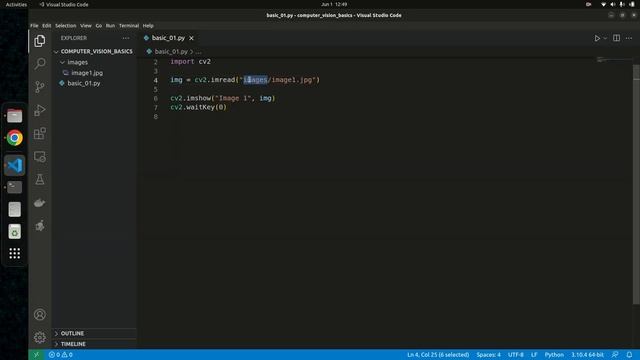This screenshot has width=640, height=360.
Task: Click the editor vertical scrollbar
Action: [636, 184]
